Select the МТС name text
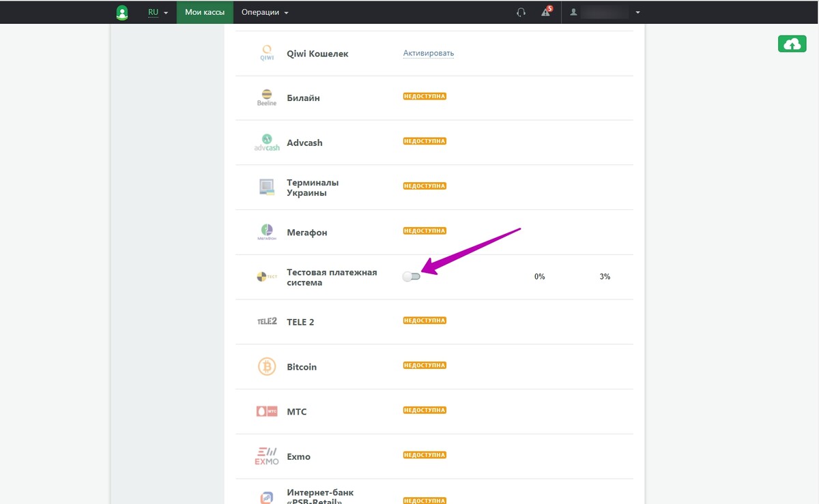Viewport: 819px width, 504px height. coord(297,412)
